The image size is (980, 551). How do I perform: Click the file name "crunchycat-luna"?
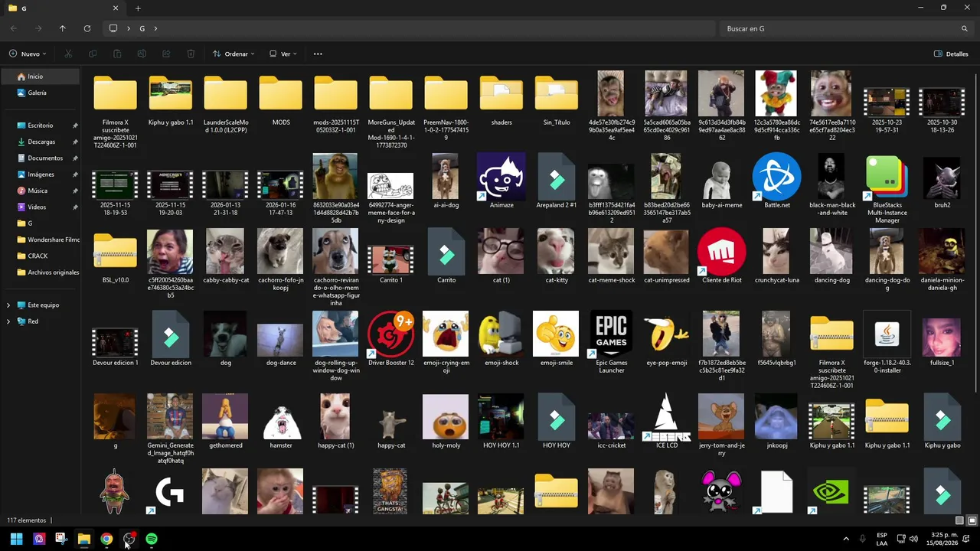(777, 280)
